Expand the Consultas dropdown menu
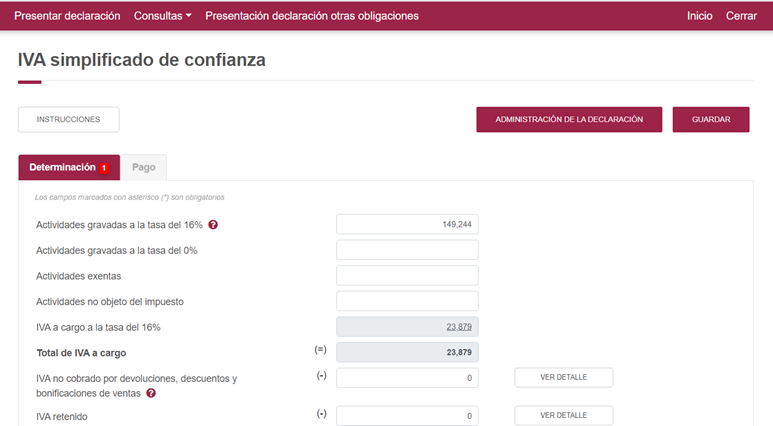The image size is (773, 426). pos(163,16)
